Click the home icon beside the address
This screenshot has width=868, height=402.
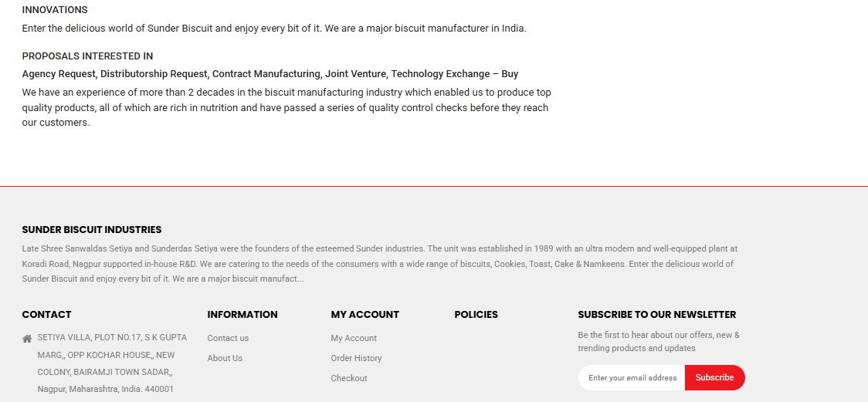click(26, 339)
